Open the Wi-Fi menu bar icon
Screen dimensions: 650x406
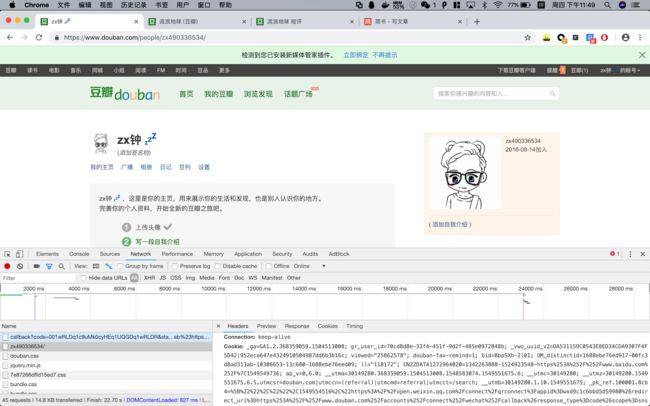(x=498, y=5)
